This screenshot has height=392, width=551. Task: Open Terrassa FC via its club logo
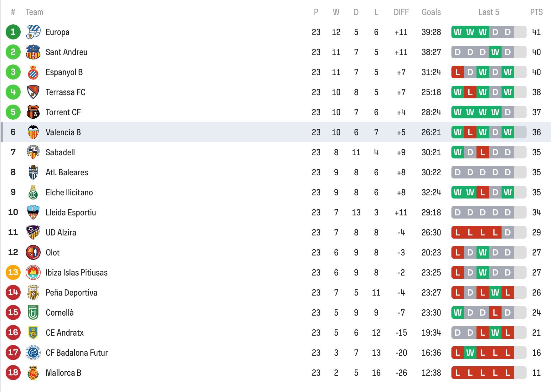pyautogui.click(x=33, y=92)
